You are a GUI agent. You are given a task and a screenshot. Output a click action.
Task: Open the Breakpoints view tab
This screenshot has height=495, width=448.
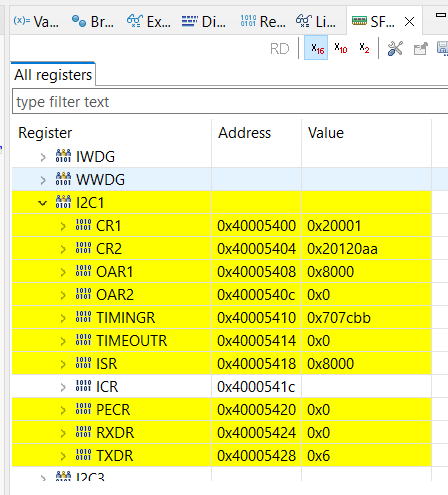point(93,22)
